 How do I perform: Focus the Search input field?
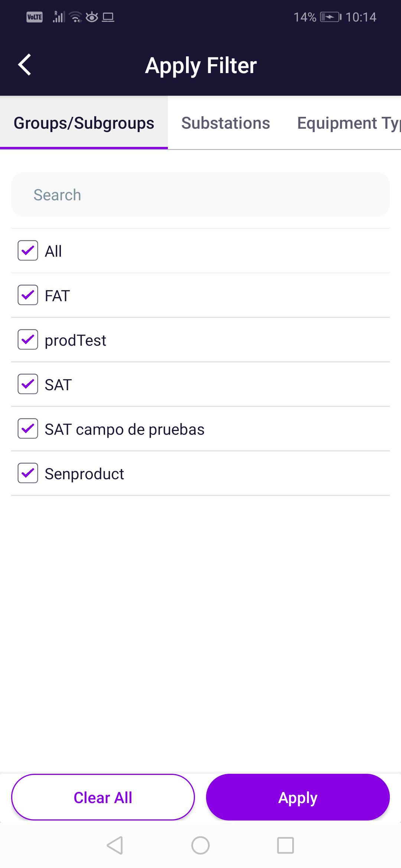[200, 194]
